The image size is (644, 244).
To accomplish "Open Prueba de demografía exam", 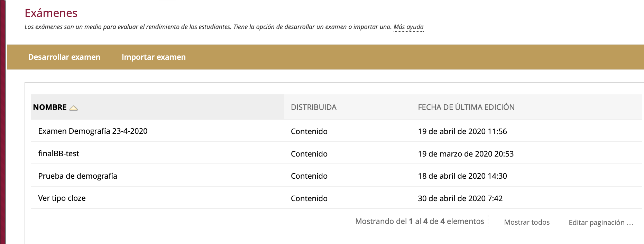I will tap(77, 176).
